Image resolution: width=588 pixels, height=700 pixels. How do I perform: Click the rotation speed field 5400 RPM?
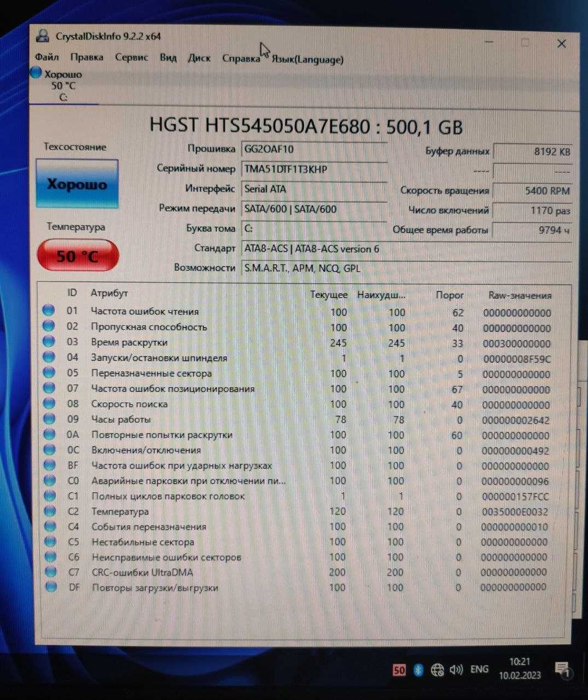coord(533,191)
